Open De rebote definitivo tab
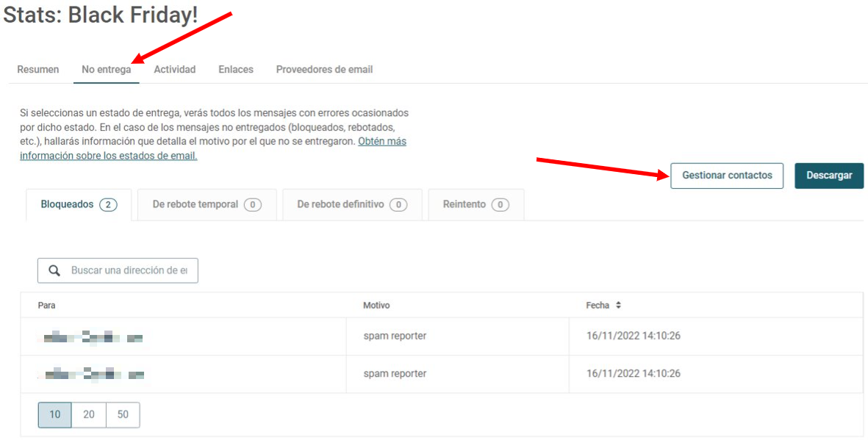 pos(352,205)
